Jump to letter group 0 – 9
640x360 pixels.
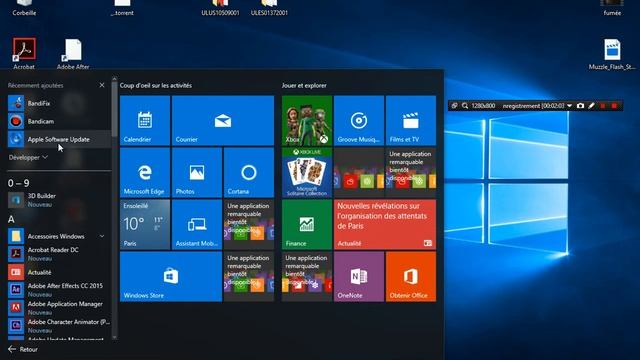19,183
